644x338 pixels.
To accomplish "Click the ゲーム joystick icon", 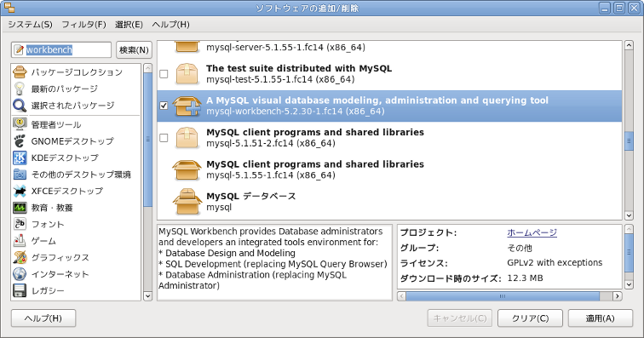I will 20,240.
